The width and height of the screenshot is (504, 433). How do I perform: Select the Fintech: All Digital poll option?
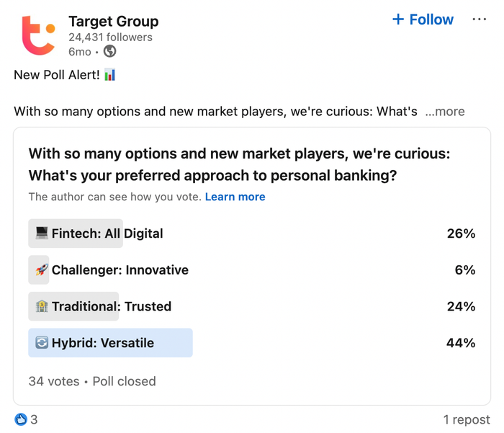tap(107, 233)
